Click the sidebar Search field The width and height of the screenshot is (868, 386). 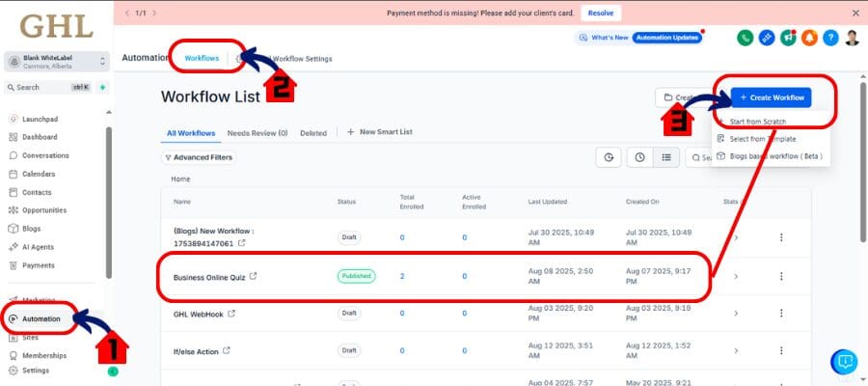(47, 88)
